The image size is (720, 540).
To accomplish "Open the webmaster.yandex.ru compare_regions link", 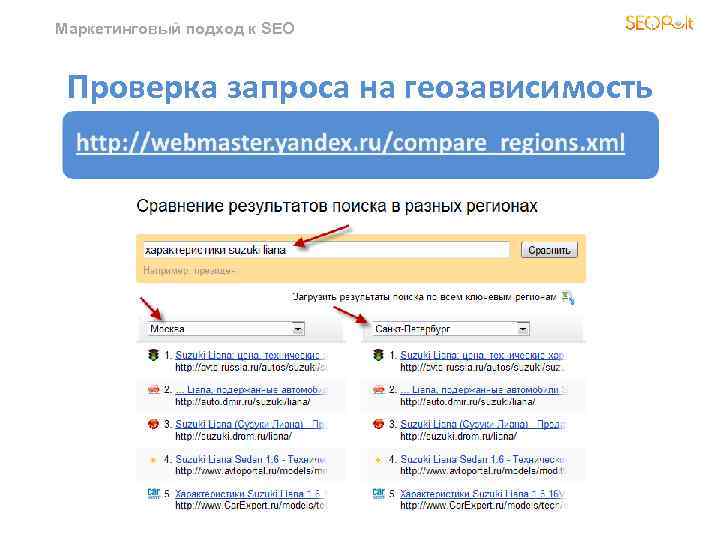I will (x=350, y=142).
